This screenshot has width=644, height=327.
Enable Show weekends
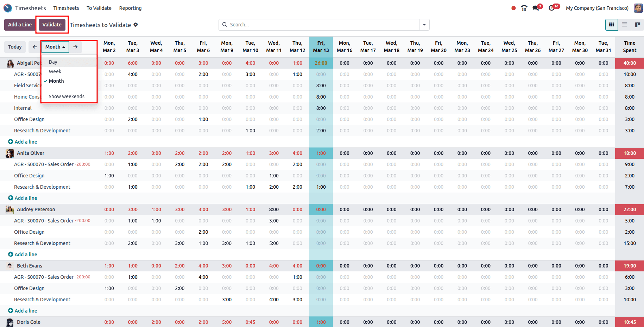pos(67,96)
